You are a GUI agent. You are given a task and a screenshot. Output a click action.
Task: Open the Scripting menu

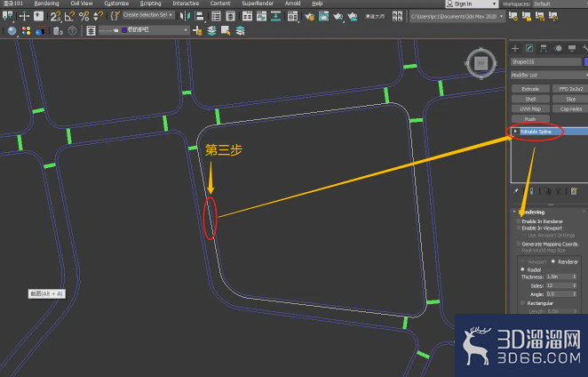[x=150, y=4]
